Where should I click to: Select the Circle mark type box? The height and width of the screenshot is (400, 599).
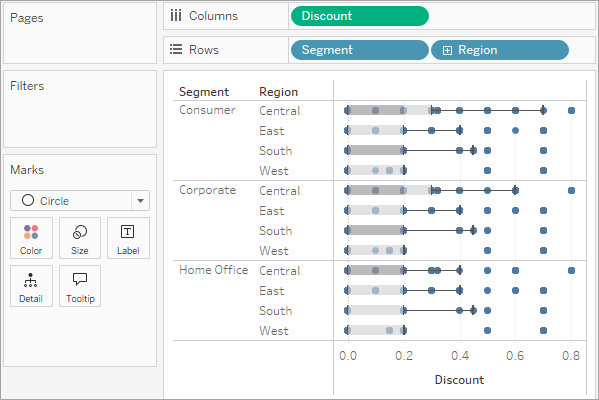[80, 201]
